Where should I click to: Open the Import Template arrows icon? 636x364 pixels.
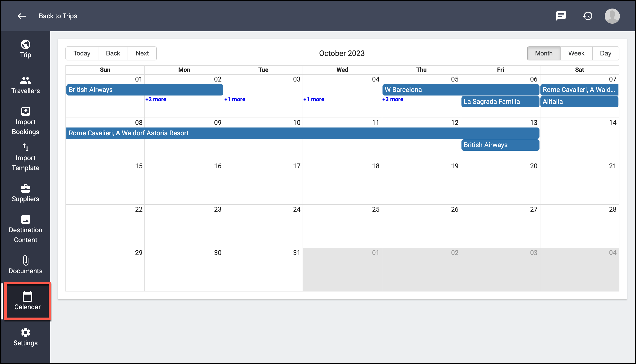(x=26, y=147)
